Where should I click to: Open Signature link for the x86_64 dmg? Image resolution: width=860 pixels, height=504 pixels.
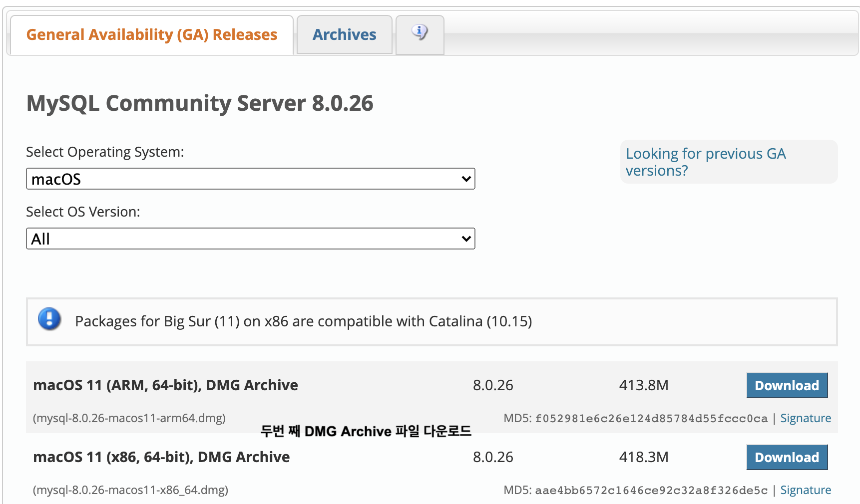point(806,490)
